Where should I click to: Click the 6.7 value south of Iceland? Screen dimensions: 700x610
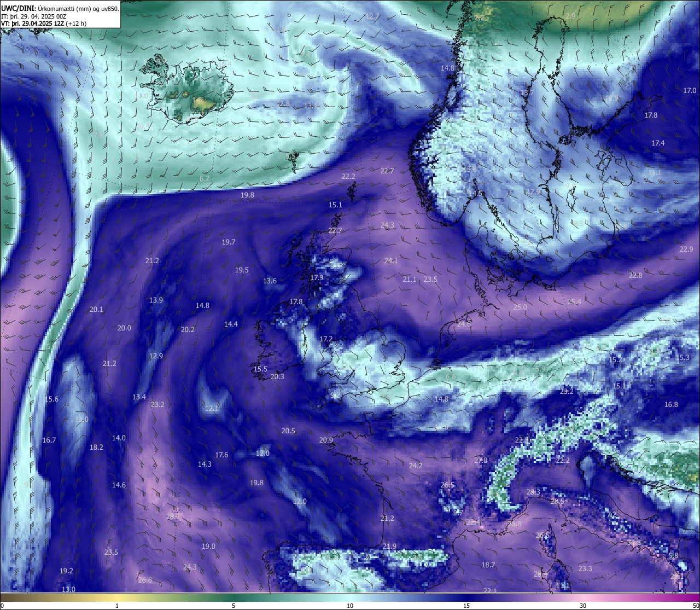205,178
